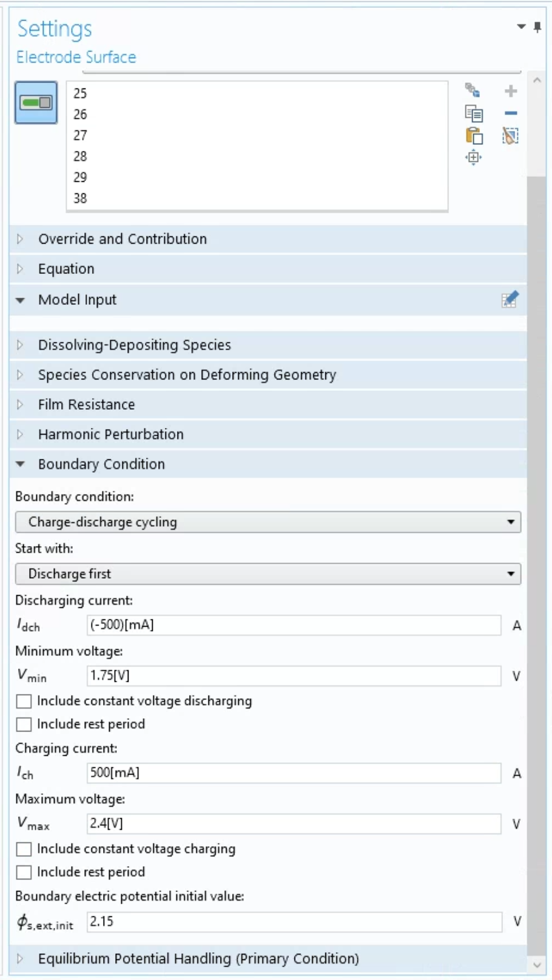This screenshot has width=552, height=980.
Task: Click the Create Selection icon
Action: (x=473, y=91)
